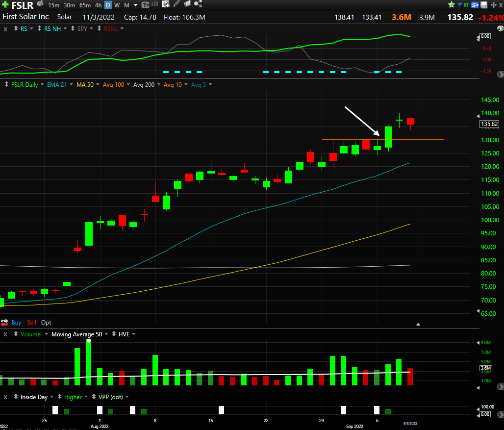The image size is (504, 430).
Task: Click the reorder arrows beside Inside Day
Action: point(16,397)
